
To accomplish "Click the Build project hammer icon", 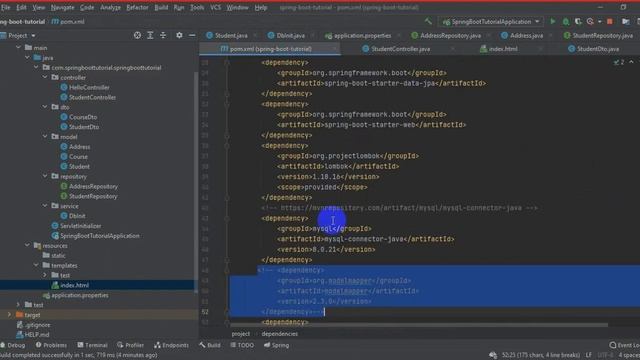I will tap(428, 22).
